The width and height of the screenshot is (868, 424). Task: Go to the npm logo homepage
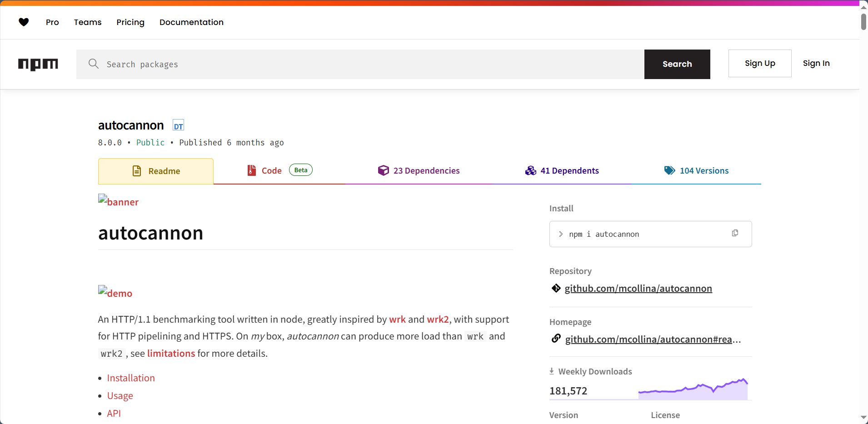click(38, 64)
